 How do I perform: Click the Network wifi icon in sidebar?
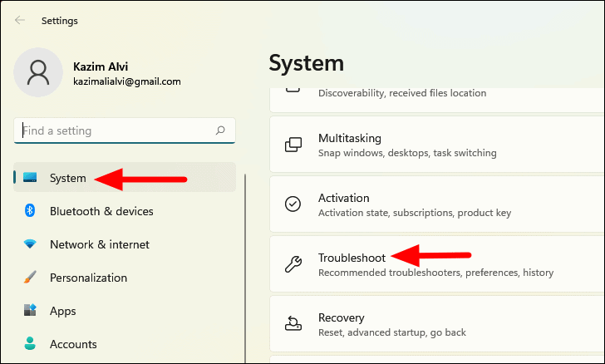click(30, 244)
